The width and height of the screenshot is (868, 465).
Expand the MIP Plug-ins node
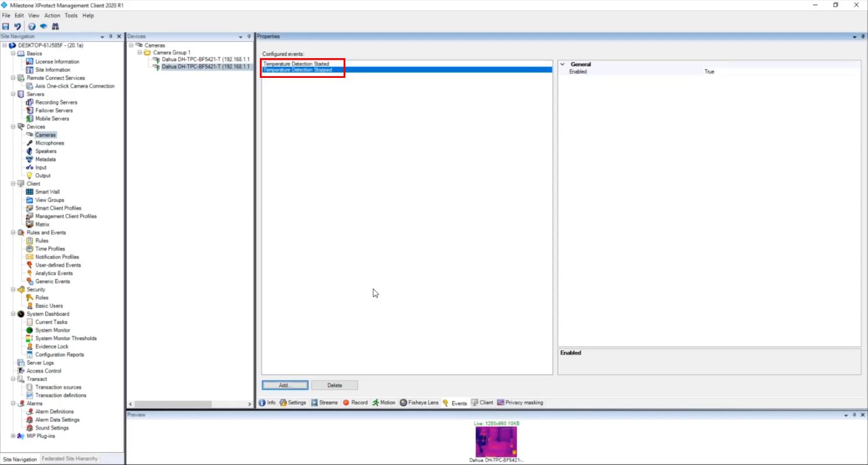(13, 436)
